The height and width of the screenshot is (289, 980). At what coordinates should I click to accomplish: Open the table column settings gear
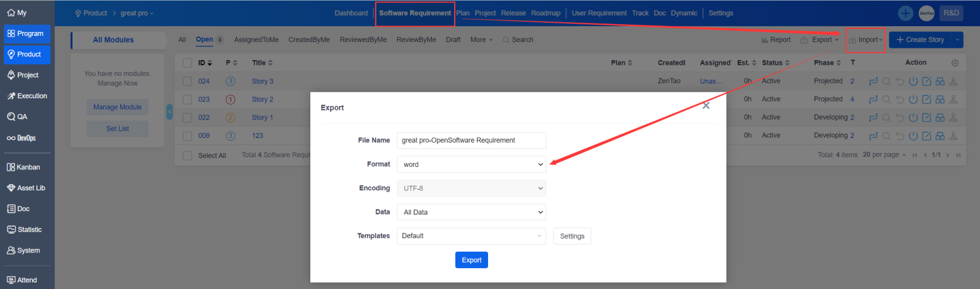point(955,63)
